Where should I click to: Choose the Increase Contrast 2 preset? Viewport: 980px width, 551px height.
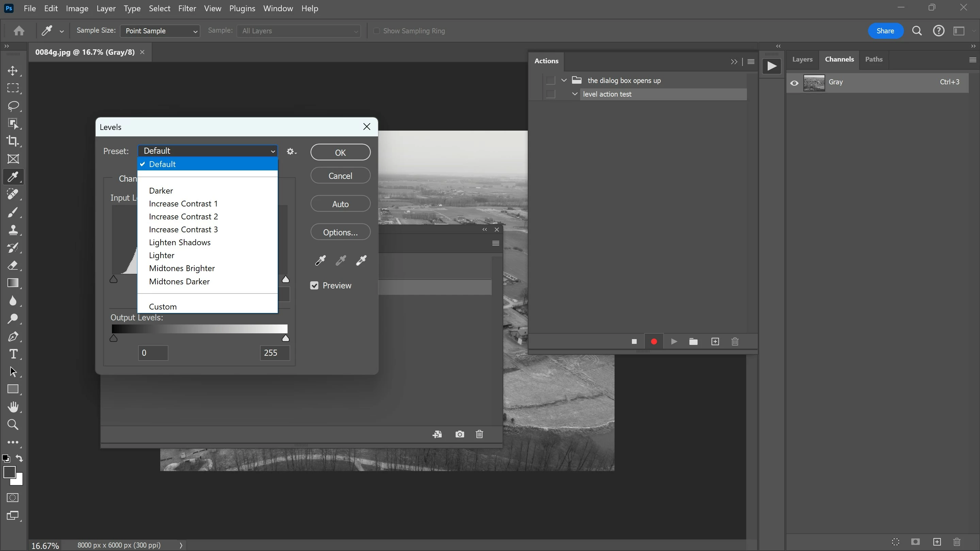pyautogui.click(x=183, y=216)
